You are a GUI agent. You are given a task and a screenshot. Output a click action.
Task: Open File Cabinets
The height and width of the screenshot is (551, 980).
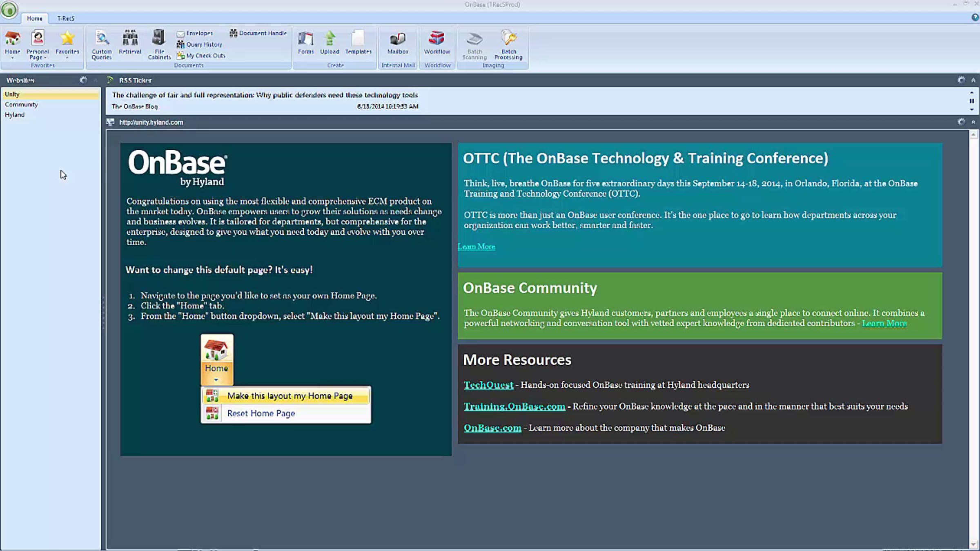tap(159, 45)
